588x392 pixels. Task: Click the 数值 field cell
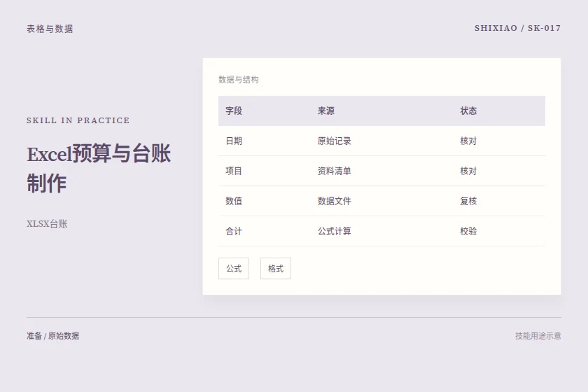[x=234, y=201]
